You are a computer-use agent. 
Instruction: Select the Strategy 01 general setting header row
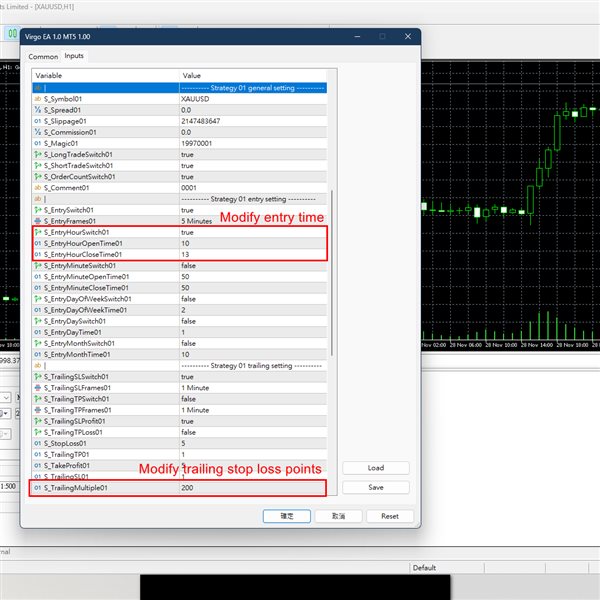coord(179,88)
